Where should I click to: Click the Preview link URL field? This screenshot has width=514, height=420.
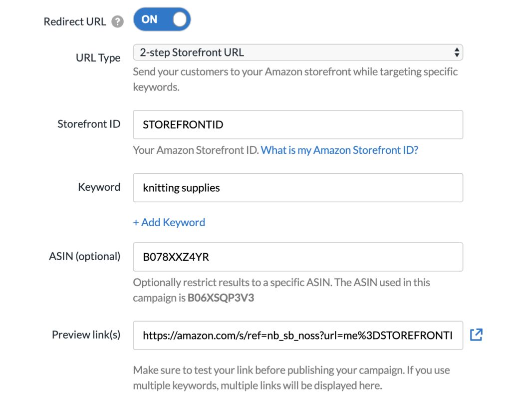tap(297, 335)
